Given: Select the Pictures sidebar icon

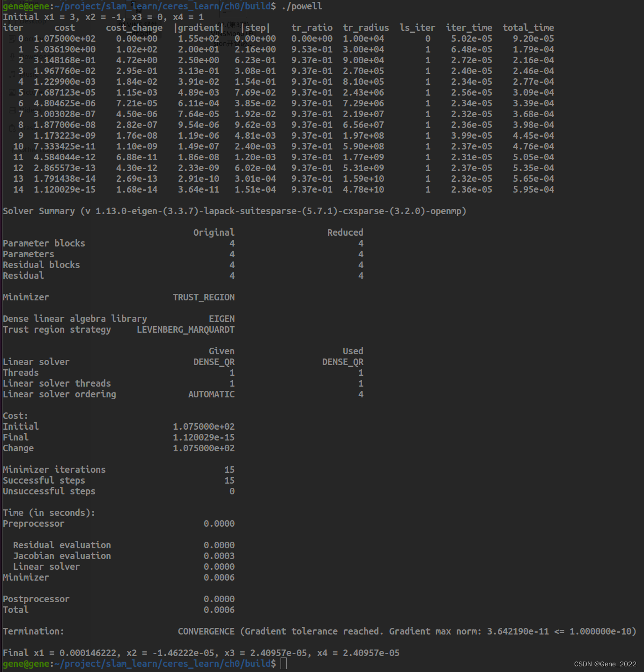Looking at the screenshot, I should 12,92.
